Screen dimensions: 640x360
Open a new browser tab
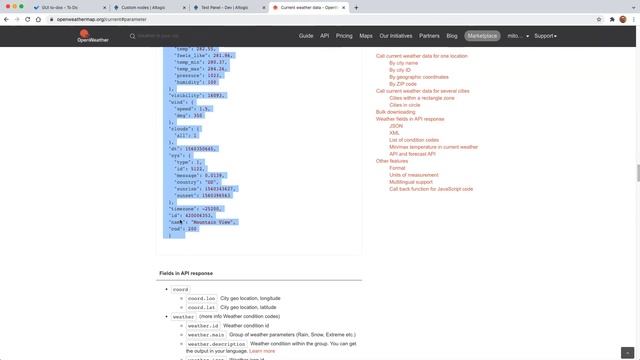[356, 7]
